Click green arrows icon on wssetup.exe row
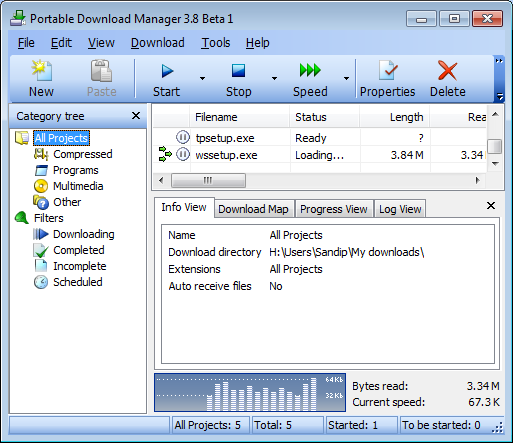513x443 pixels. (x=165, y=154)
